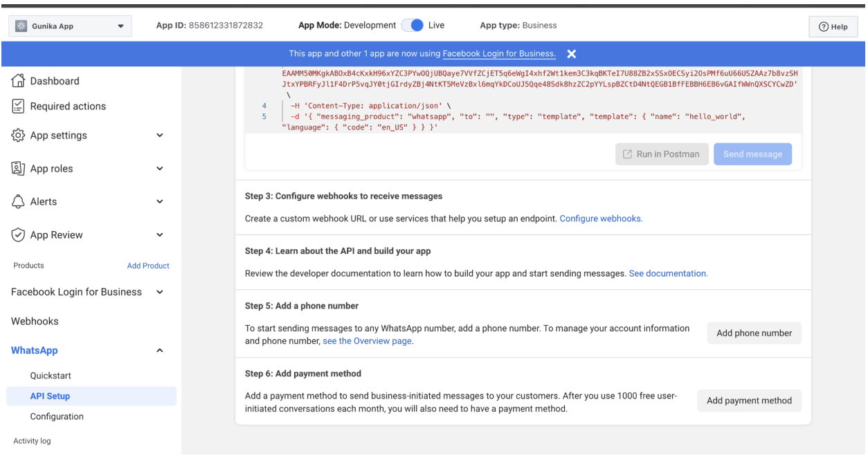Follow the Configure webhooks link

tap(601, 218)
